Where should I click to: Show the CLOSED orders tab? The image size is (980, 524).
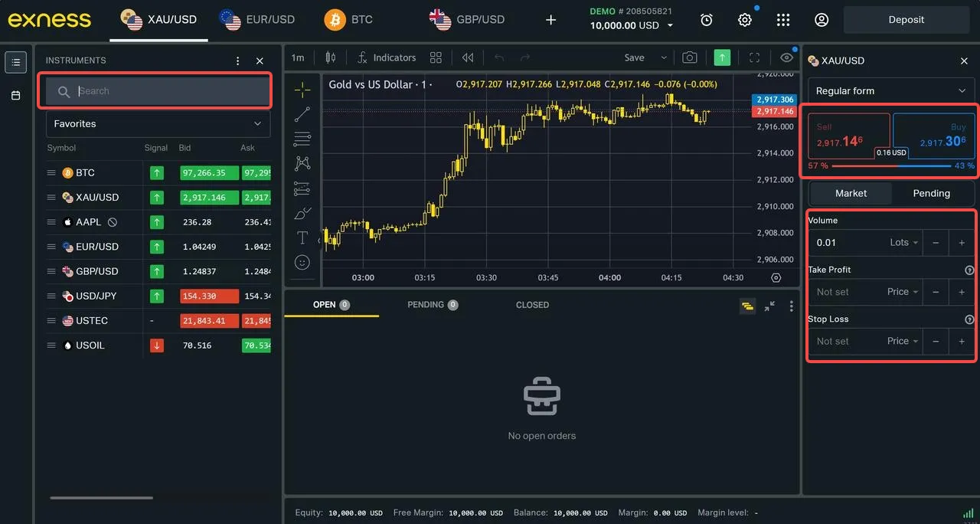[532, 305]
